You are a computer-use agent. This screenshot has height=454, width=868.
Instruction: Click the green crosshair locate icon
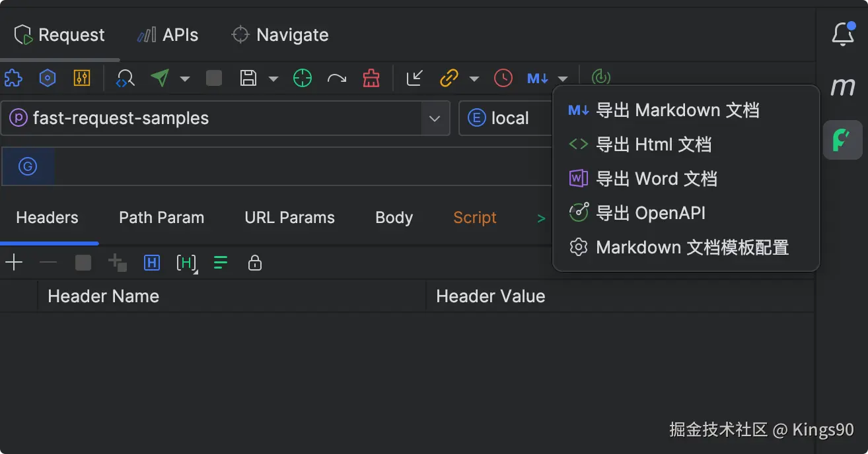point(302,78)
